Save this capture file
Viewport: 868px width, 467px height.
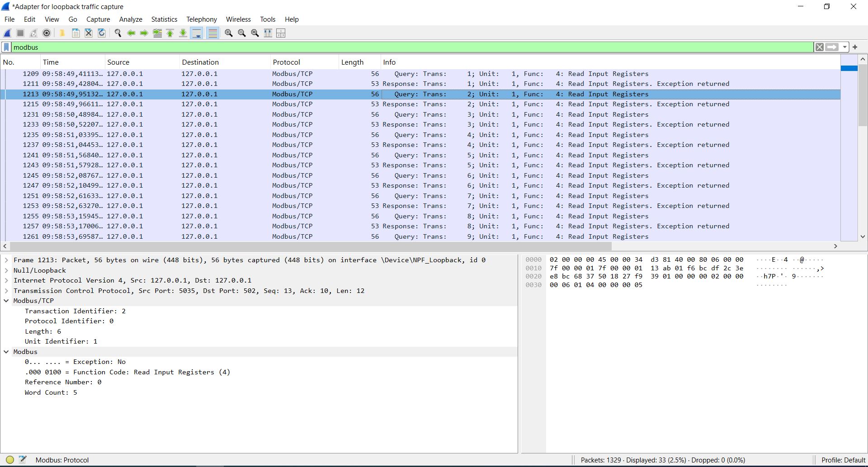click(x=75, y=33)
